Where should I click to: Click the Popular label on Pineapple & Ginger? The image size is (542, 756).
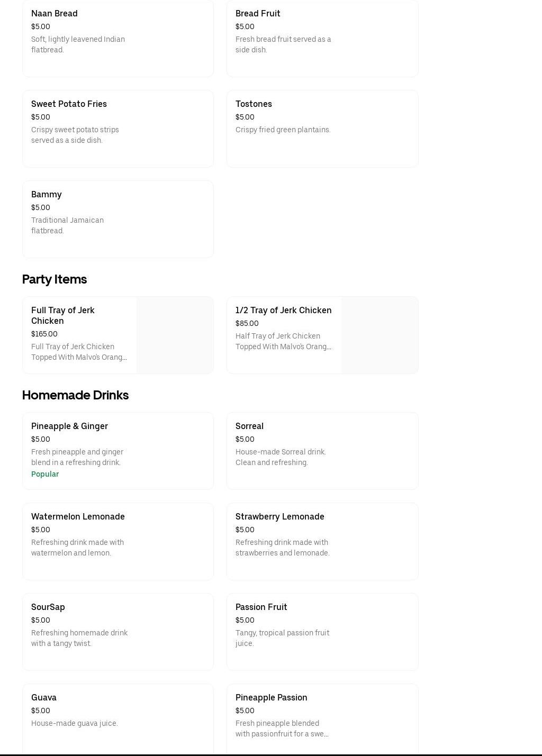click(45, 474)
